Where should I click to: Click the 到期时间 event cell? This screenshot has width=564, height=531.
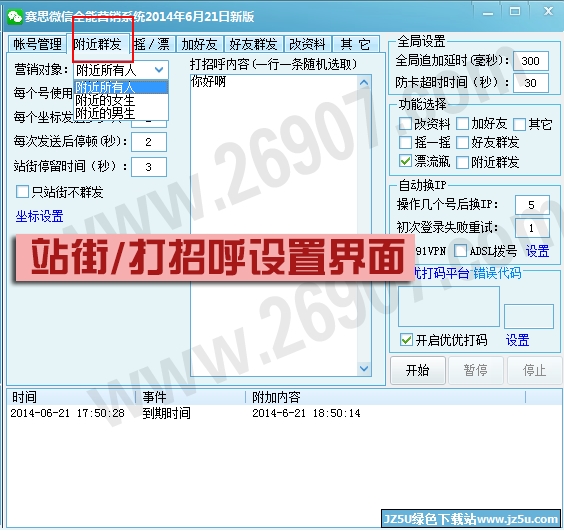click(167, 413)
